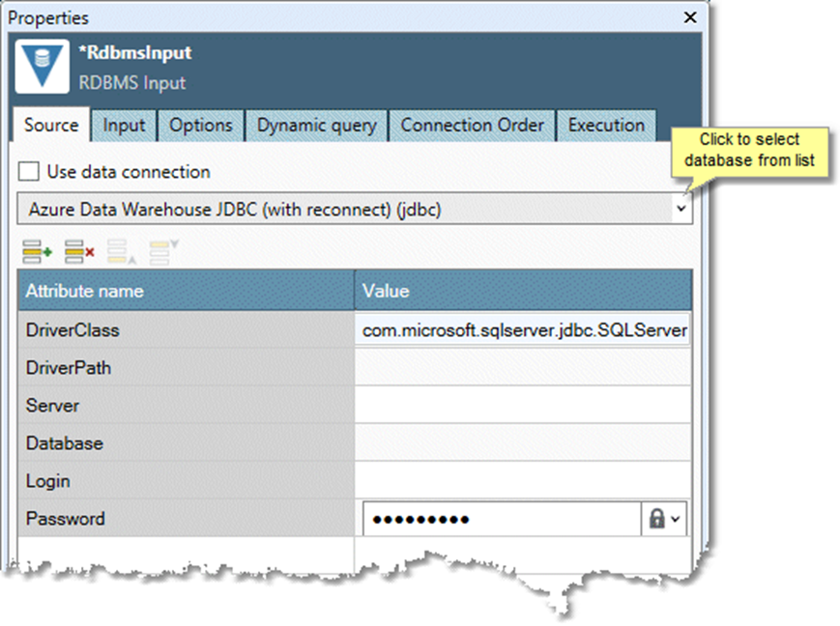Click the move row down icon
The width and height of the screenshot is (840, 626).
(x=162, y=253)
